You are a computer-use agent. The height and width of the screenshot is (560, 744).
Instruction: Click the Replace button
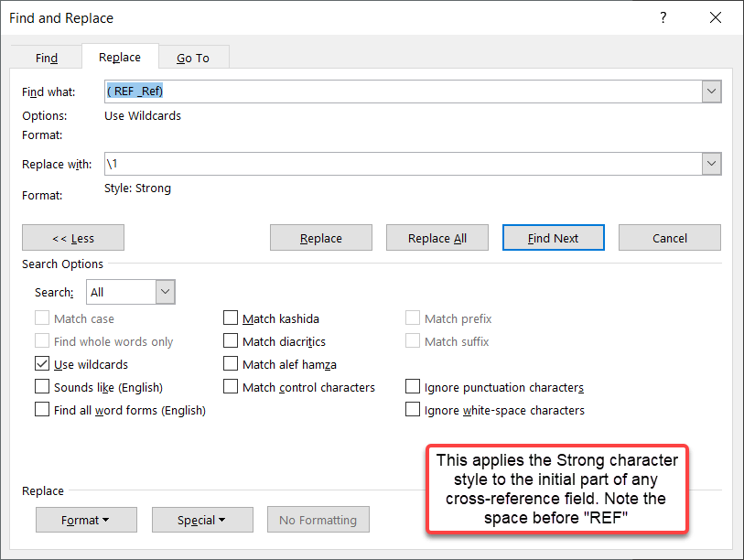point(321,238)
